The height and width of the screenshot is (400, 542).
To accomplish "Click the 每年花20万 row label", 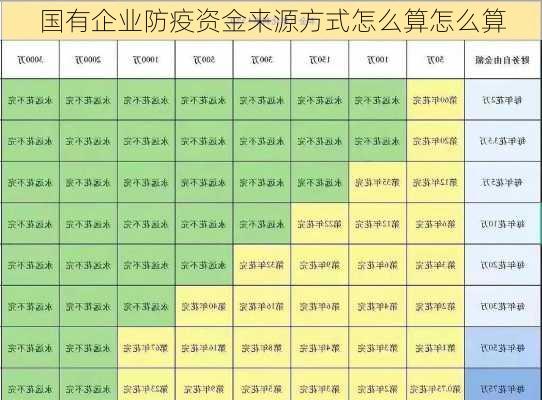I will [502, 265].
